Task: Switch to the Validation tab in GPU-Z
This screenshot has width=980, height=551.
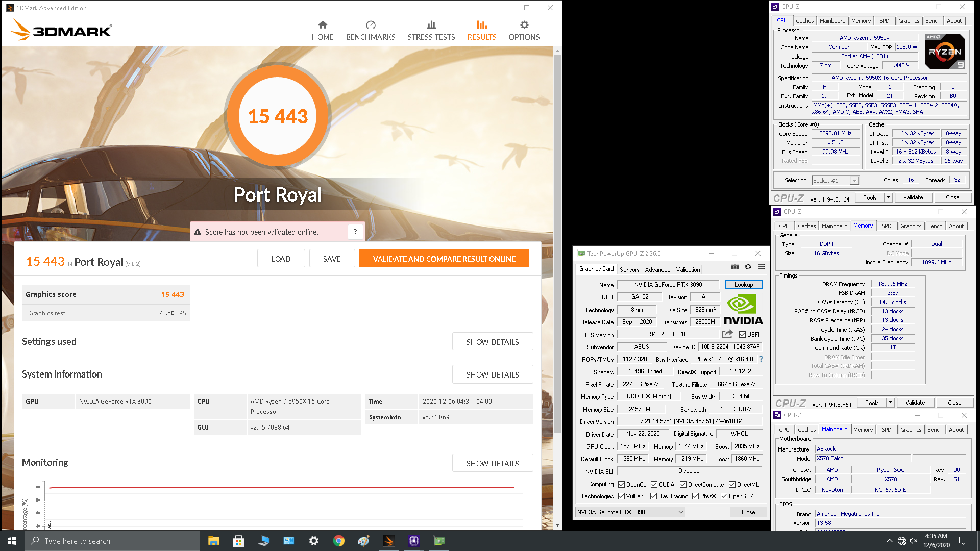Action: 688,270
